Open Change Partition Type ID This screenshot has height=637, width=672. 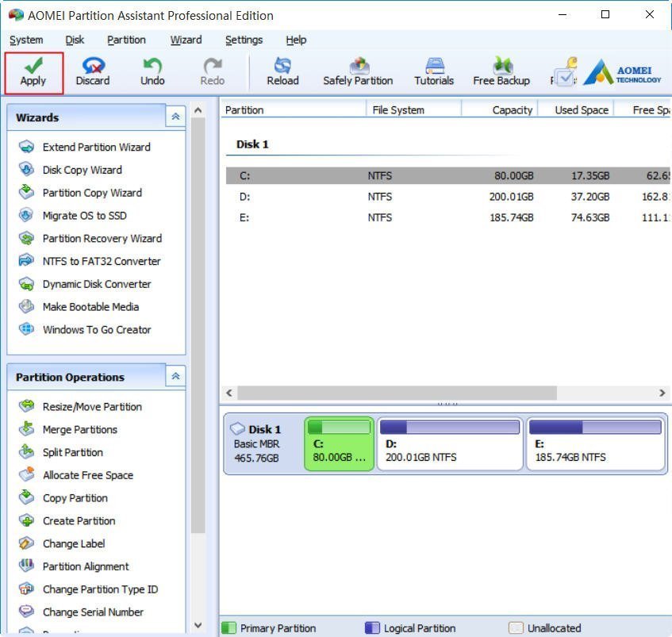[x=89, y=589]
